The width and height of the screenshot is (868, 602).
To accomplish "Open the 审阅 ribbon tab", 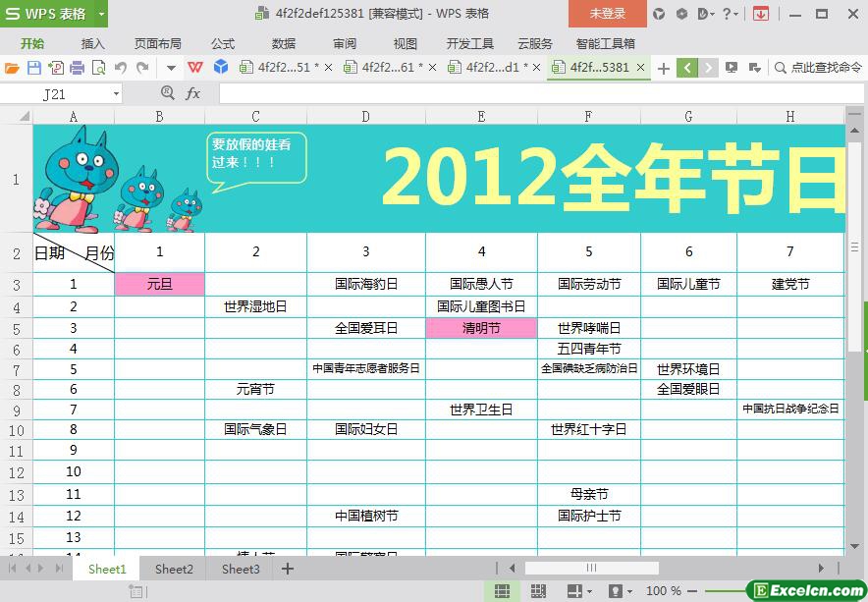I will tap(345, 44).
